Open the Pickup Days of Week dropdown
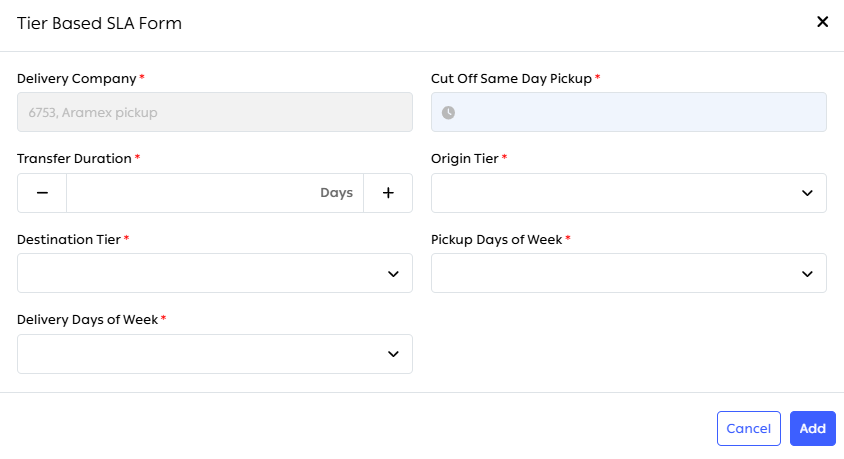 (615, 274)
